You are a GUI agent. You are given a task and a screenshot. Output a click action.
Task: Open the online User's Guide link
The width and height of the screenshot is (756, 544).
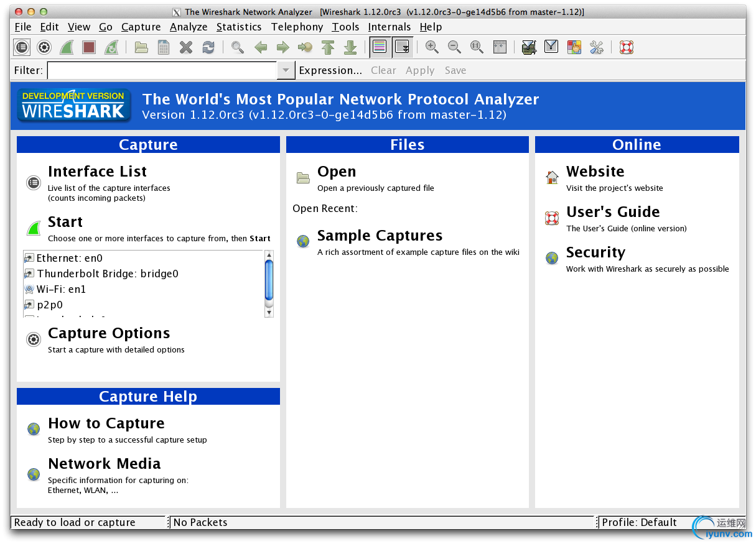pyautogui.click(x=613, y=212)
